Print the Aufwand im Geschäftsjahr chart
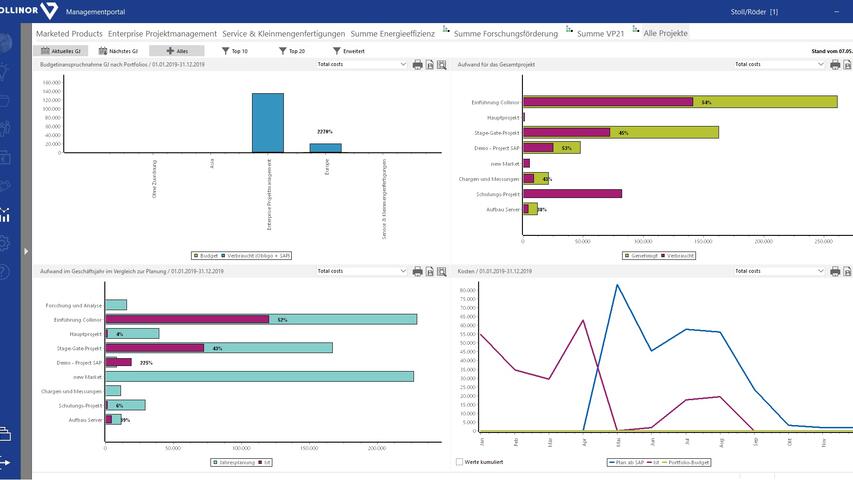 pyautogui.click(x=418, y=271)
